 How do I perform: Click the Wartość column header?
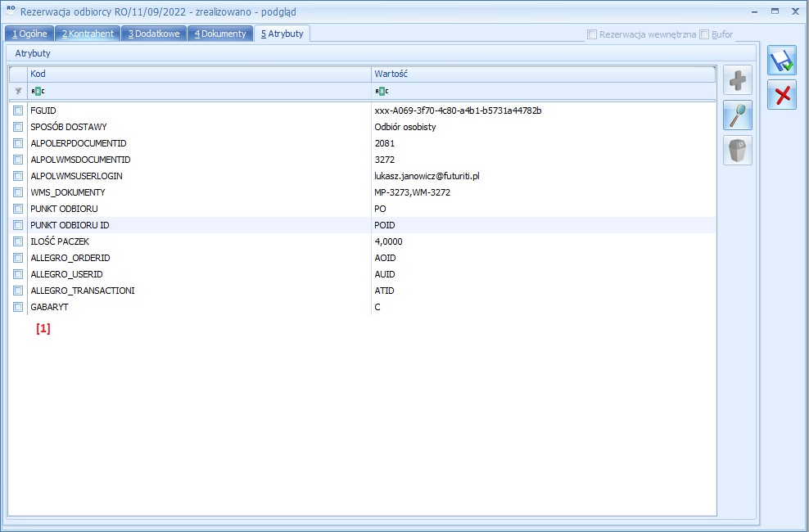tap(542, 74)
